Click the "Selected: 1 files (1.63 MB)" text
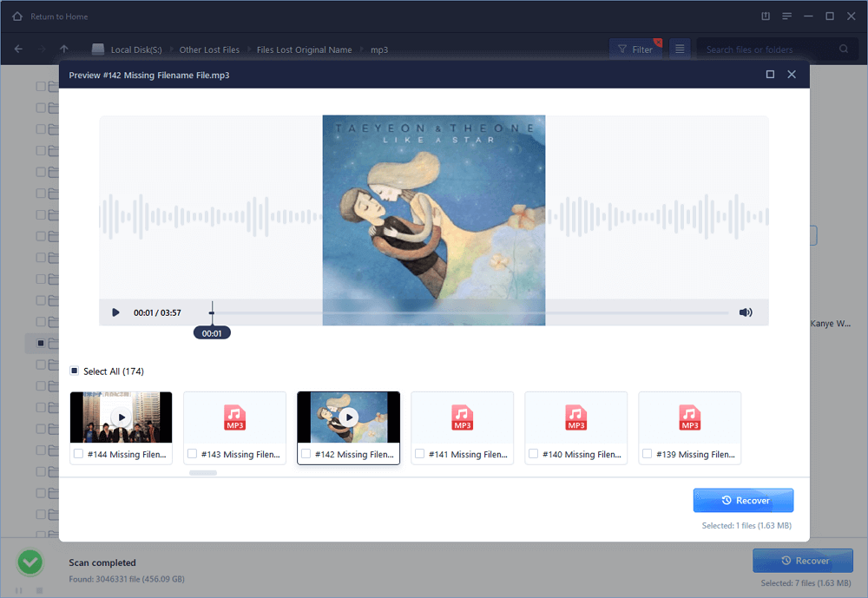The image size is (868, 598). click(x=746, y=525)
